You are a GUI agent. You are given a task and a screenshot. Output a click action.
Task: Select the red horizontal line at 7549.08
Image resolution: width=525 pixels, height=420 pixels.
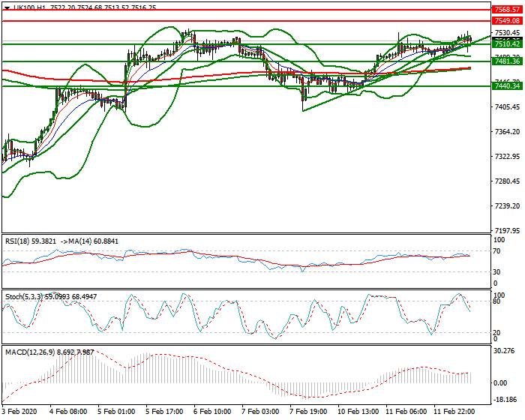246,21
